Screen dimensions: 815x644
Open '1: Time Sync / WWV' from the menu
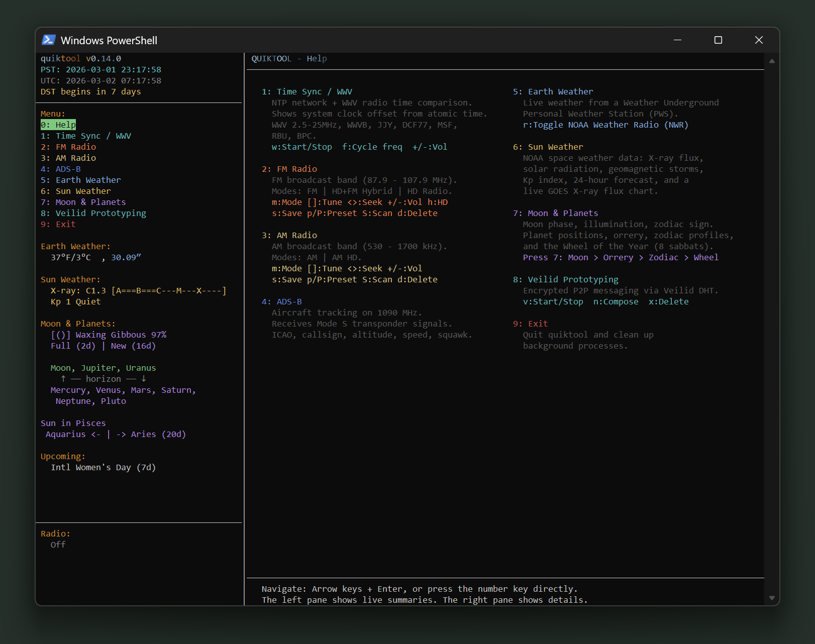click(x=86, y=136)
